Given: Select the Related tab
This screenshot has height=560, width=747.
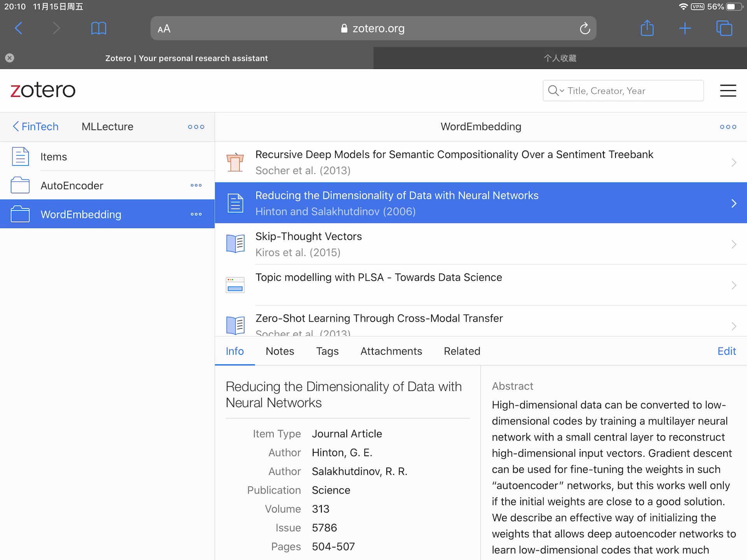Looking at the screenshot, I should click(x=462, y=351).
